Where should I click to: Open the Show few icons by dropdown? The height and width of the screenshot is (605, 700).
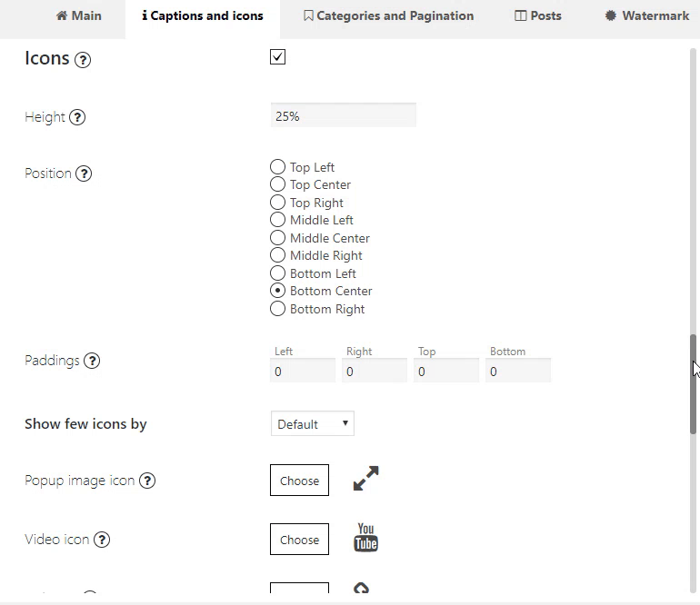[x=313, y=424]
